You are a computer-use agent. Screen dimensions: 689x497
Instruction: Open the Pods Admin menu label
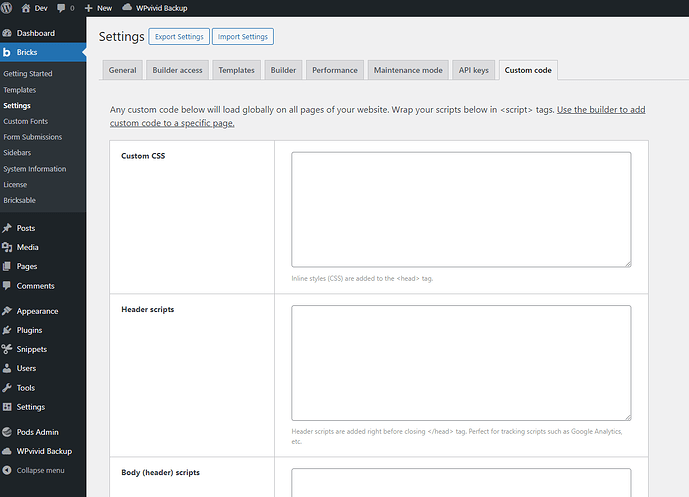pos(37,432)
